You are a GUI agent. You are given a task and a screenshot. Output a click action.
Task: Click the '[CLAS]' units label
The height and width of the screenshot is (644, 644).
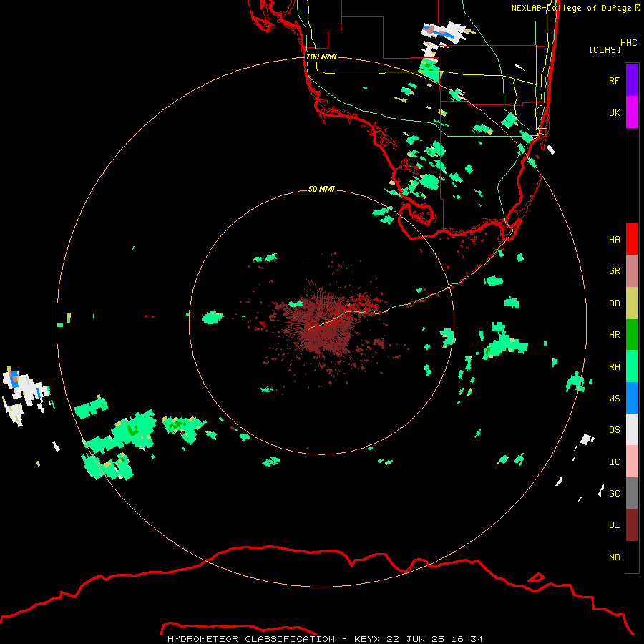pyautogui.click(x=605, y=49)
